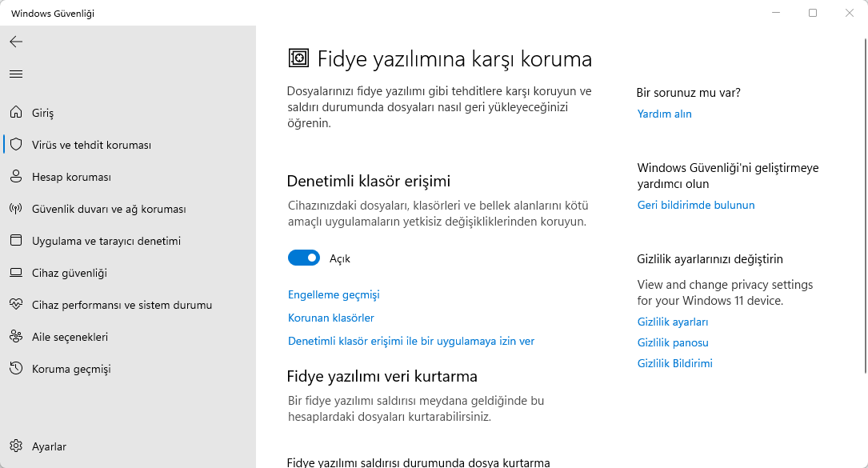This screenshot has width=868, height=468.
Task: Click Denetimli klasör erişimi ile uygulamaya izin ver
Action: pos(411,342)
